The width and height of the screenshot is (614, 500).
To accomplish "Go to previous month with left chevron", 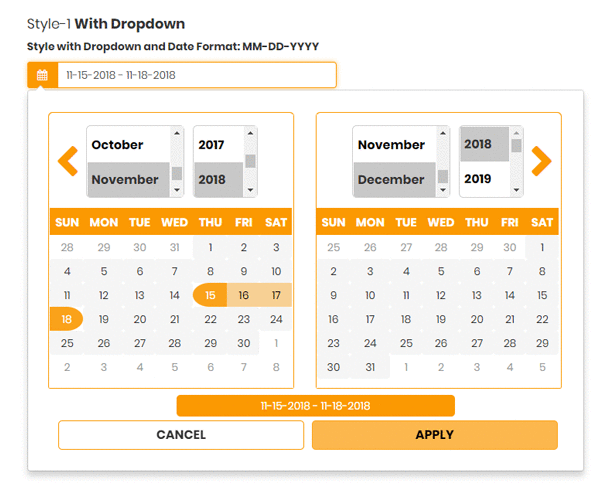I will 68,160.
